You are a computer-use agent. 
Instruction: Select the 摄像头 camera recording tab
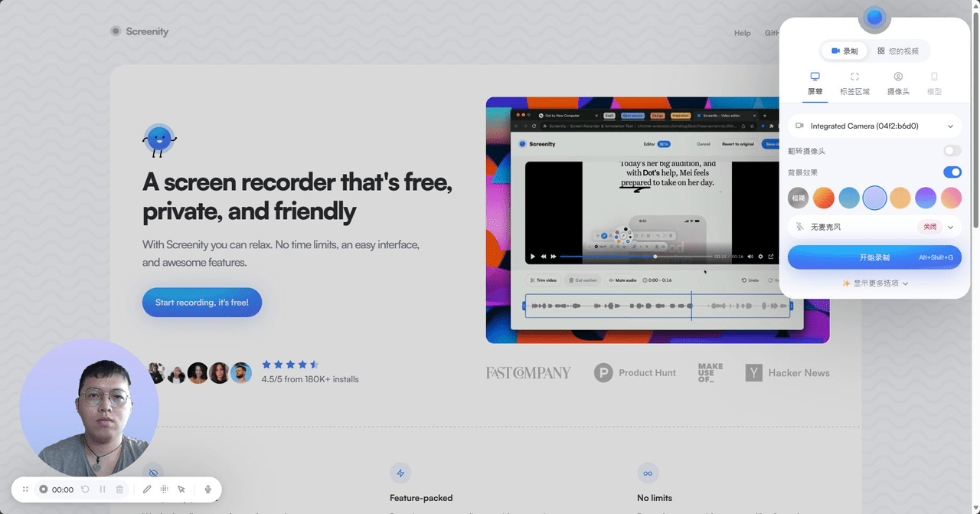coord(898,83)
